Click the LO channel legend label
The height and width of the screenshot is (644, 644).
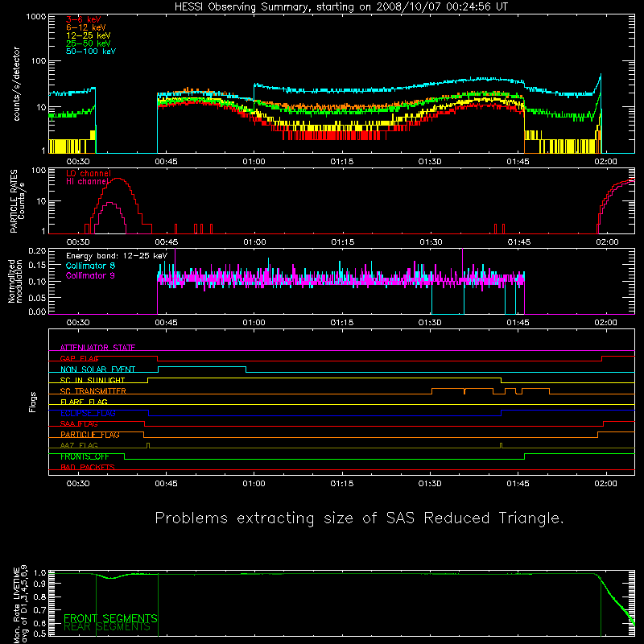[x=89, y=173]
